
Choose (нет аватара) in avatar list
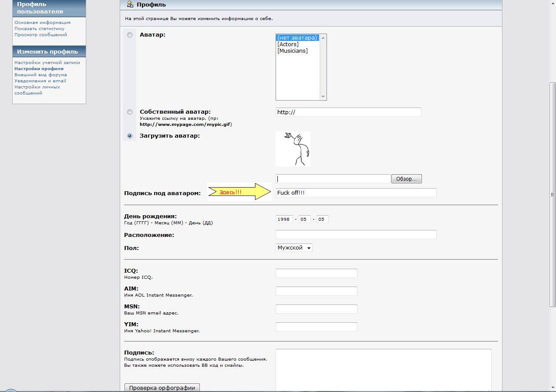[298, 38]
